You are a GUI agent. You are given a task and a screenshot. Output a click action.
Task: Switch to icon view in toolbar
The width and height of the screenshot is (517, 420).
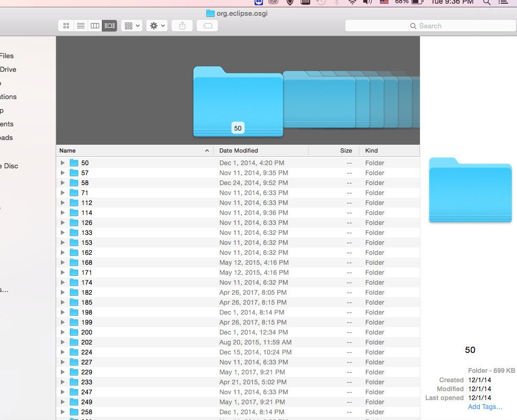66,26
